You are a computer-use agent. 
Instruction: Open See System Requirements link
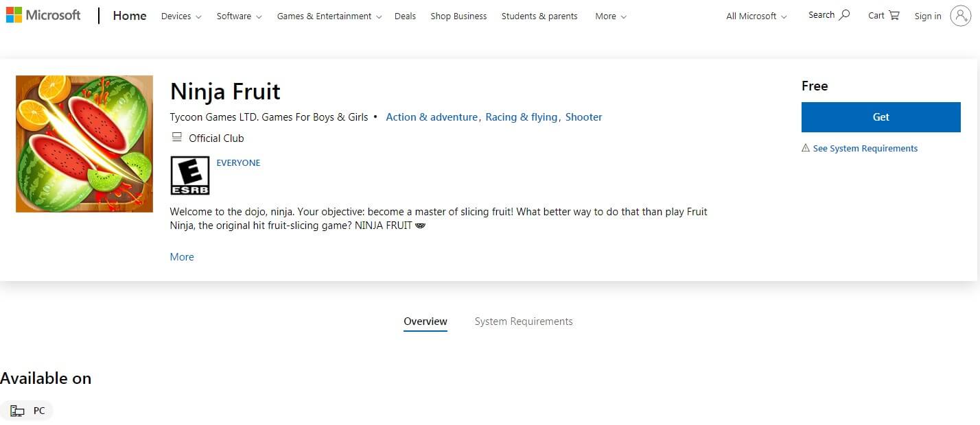[x=865, y=149]
